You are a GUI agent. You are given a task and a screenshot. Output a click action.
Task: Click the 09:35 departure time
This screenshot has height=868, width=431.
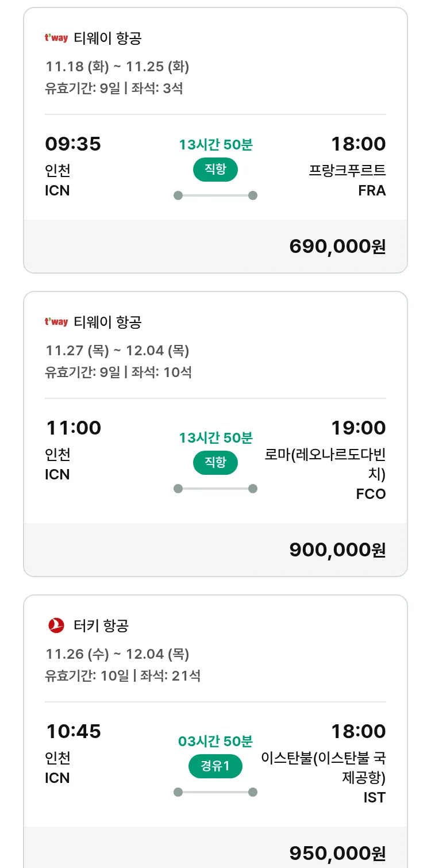73,144
